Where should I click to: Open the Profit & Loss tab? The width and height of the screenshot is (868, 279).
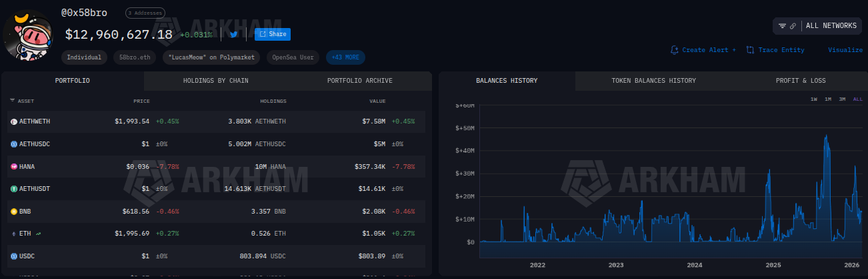(x=800, y=81)
